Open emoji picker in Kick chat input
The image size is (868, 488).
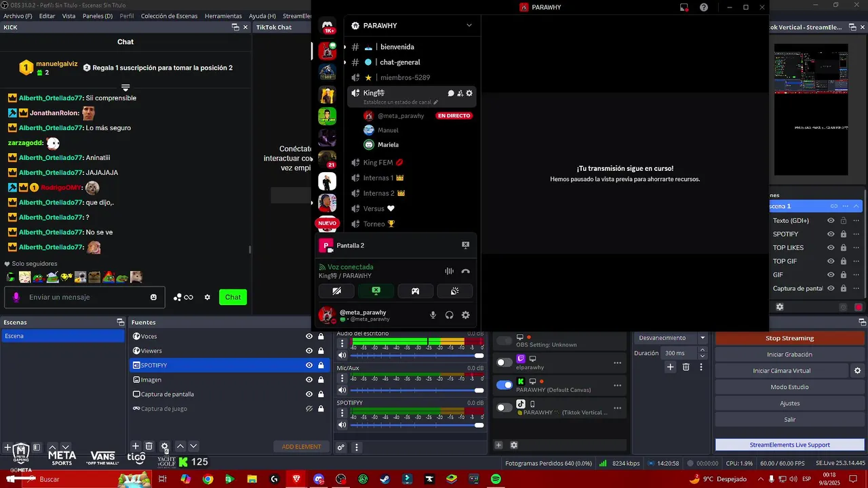153,297
